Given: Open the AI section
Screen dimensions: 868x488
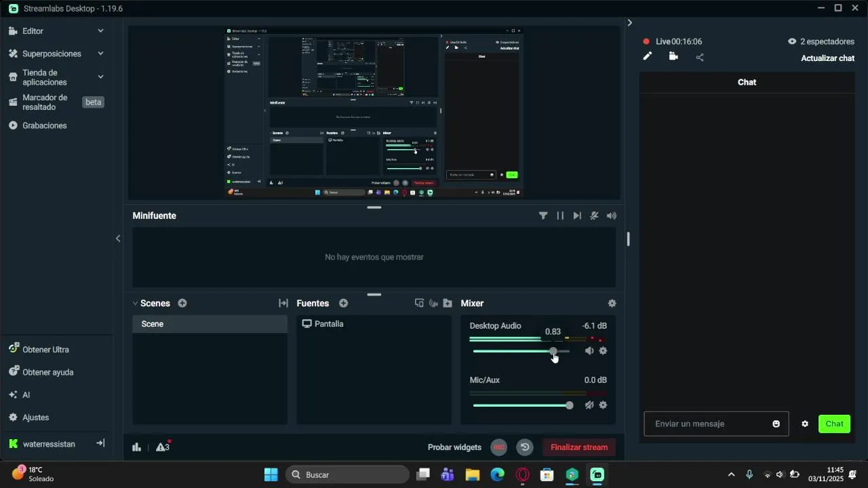Looking at the screenshot, I should tap(26, 395).
